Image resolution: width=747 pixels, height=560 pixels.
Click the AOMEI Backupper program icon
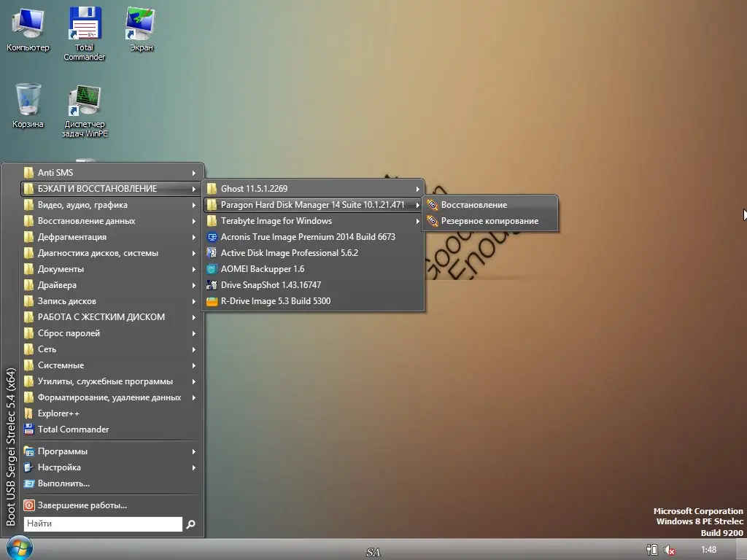click(x=212, y=269)
